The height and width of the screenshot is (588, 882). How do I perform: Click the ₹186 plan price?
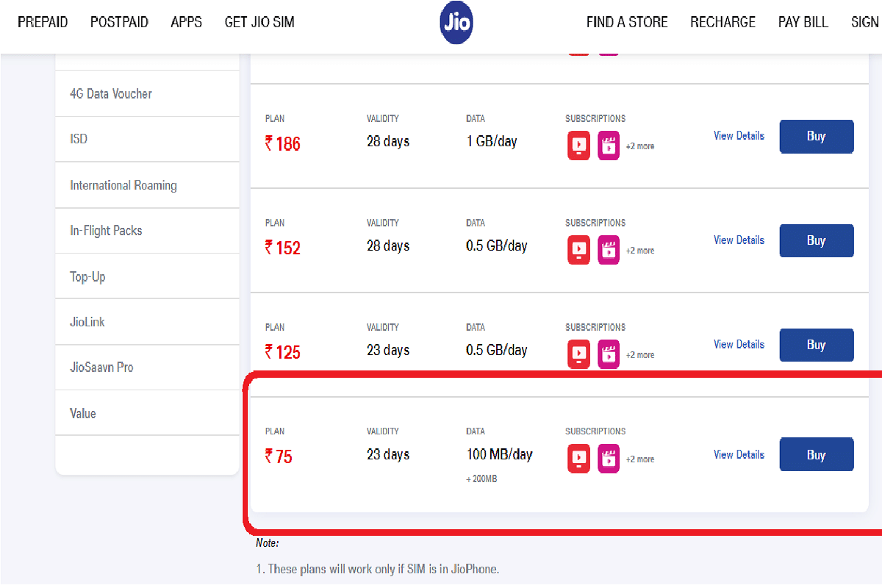[283, 144]
